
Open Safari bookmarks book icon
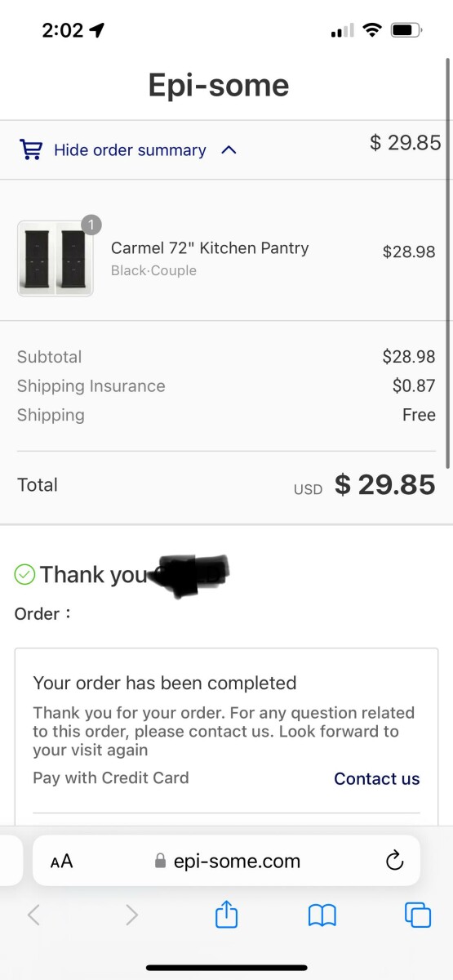click(322, 915)
